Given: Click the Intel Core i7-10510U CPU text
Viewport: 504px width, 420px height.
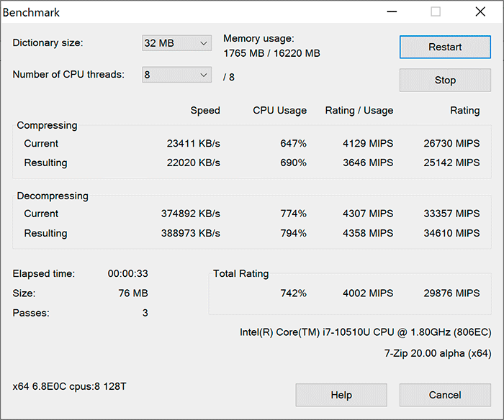Looking at the screenshot, I should pos(365,332).
